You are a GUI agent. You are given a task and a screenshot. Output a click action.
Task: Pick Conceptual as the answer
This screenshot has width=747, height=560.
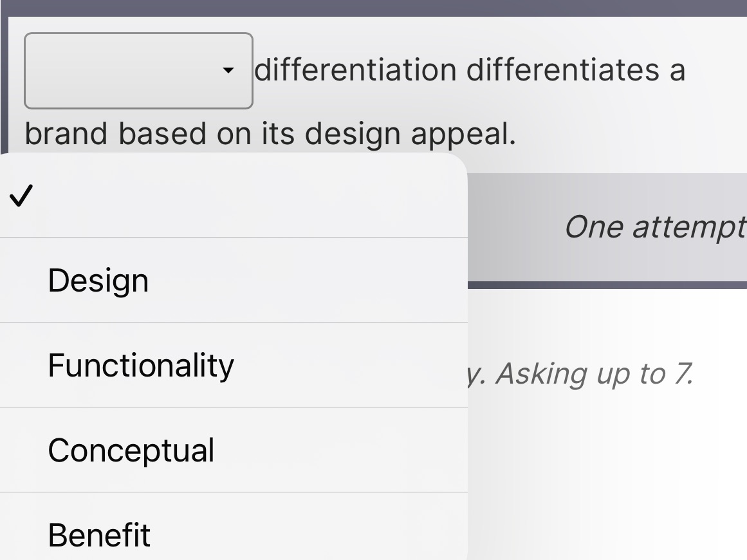click(x=131, y=450)
